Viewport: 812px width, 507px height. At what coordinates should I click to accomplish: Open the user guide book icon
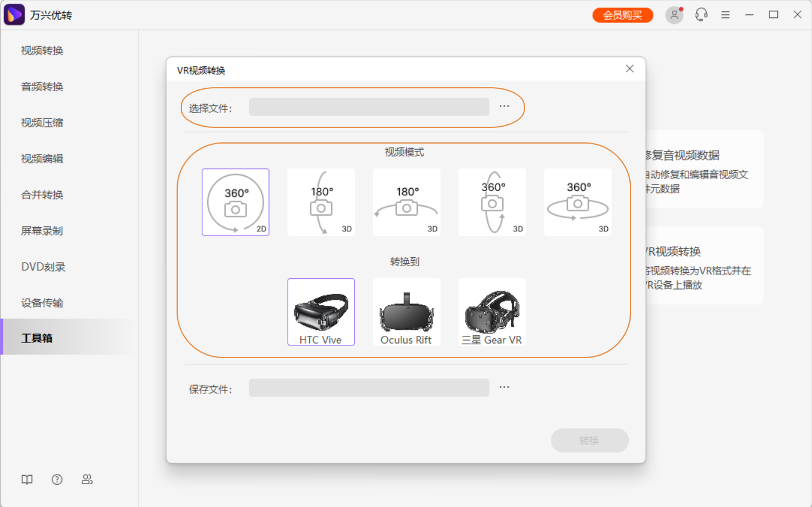pos(26,479)
